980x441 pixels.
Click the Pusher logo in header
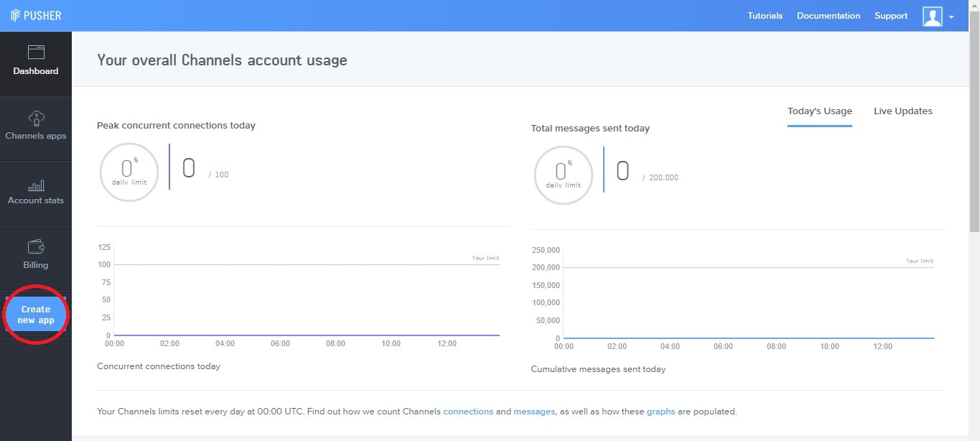pos(36,15)
